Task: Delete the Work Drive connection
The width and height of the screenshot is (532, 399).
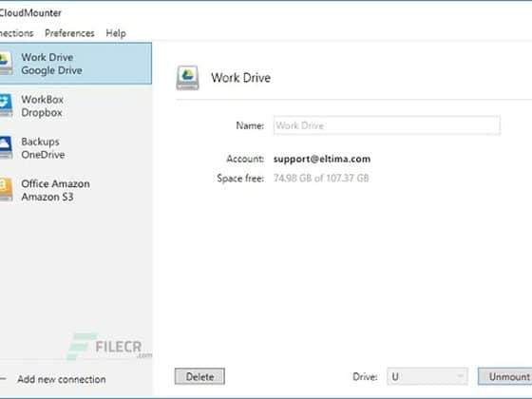Action: (x=199, y=376)
